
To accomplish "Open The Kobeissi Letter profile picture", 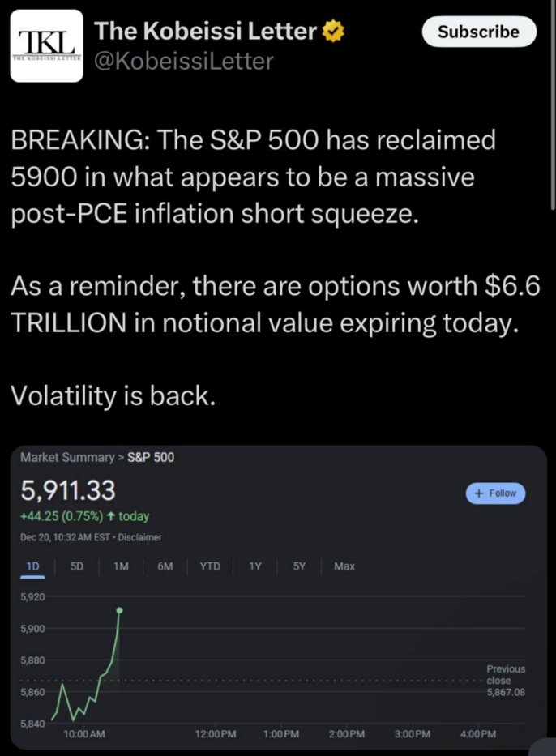I will click(46, 46).
